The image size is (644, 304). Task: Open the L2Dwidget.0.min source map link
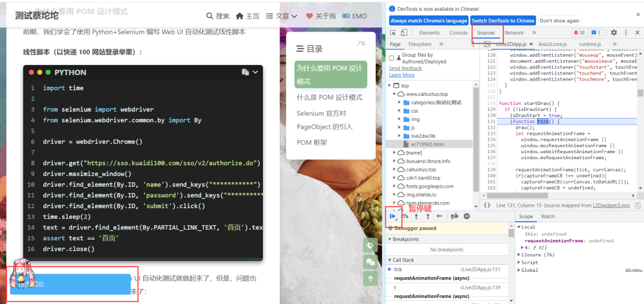tap(612, 205)
